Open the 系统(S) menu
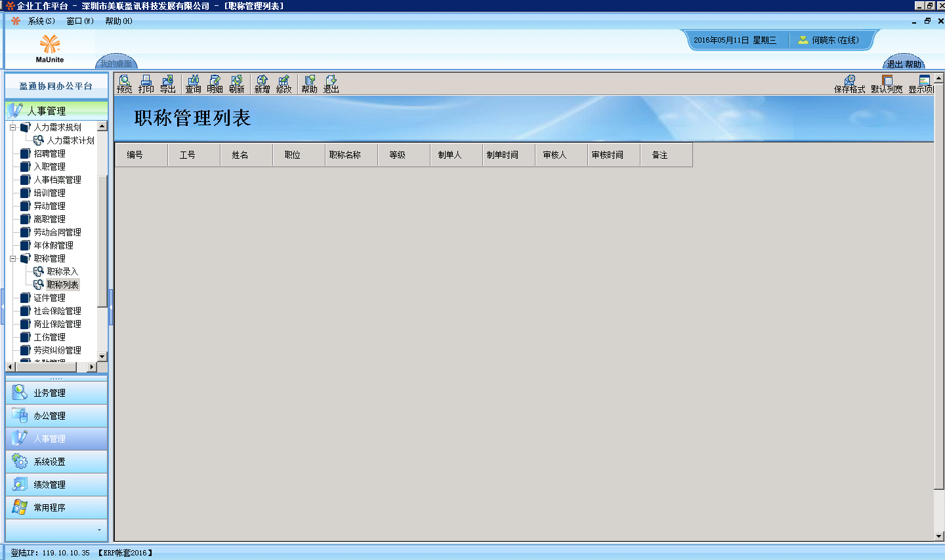 [x=41, y=21]
